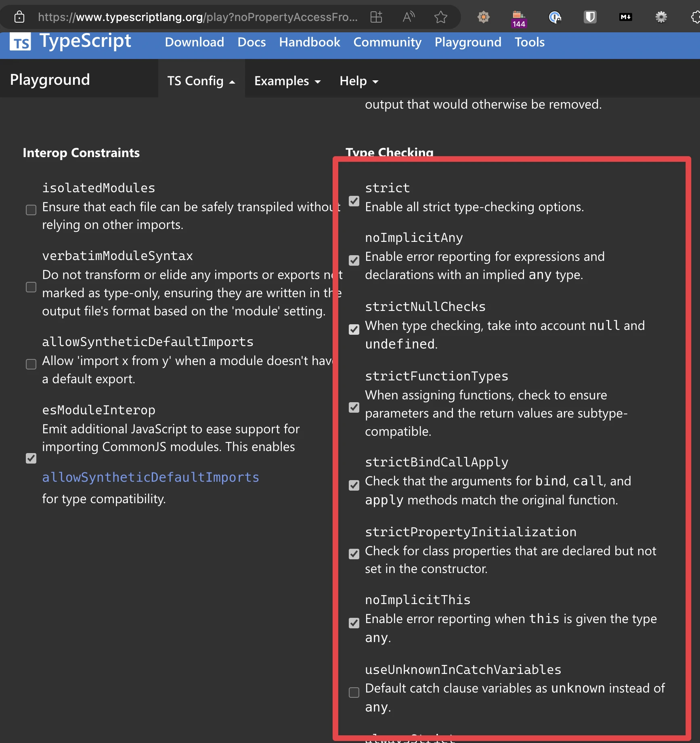
Task: Visit the Community page
Action: point(387,42)
